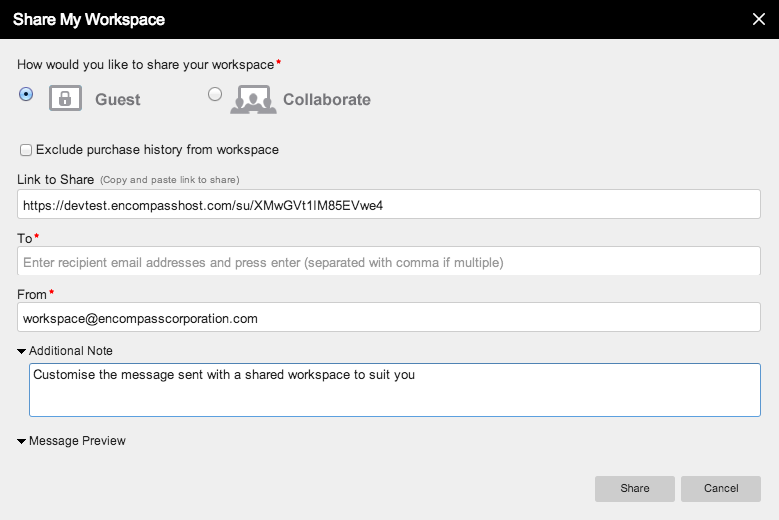The image size is (779, 520).
Task: Click the Additional Note section label
Action: tap(71, 351)
